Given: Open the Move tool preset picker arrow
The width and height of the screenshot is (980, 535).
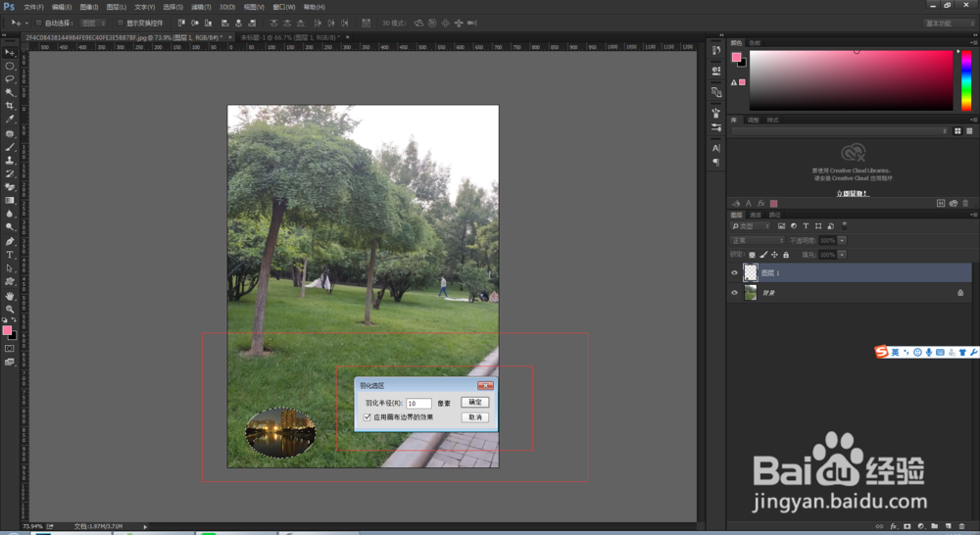Looking at the screenshot, I should (26, 24).
